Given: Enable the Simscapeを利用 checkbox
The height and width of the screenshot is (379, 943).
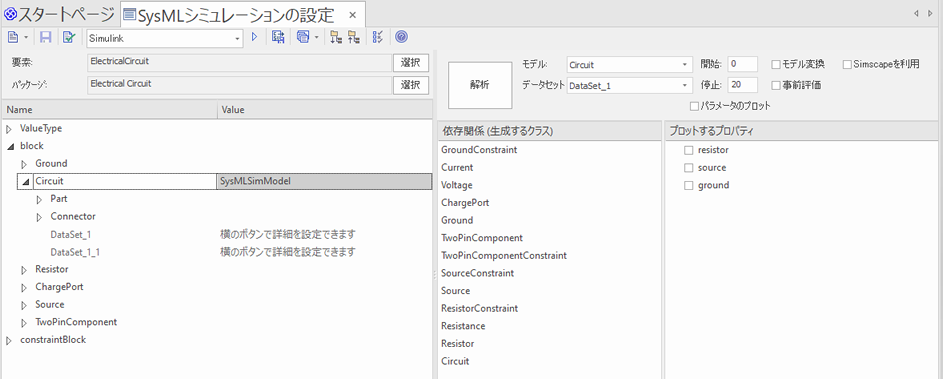Looking at the screenshot, I should [847, 64].
